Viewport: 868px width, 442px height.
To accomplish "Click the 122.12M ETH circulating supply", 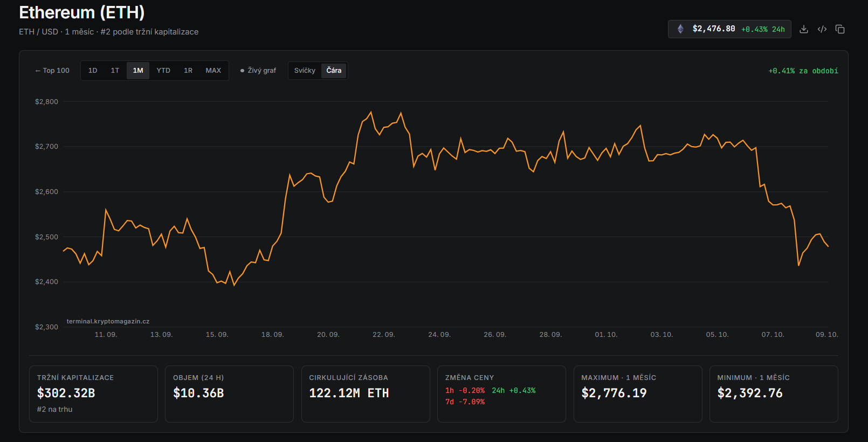I will tap(349, 393).
